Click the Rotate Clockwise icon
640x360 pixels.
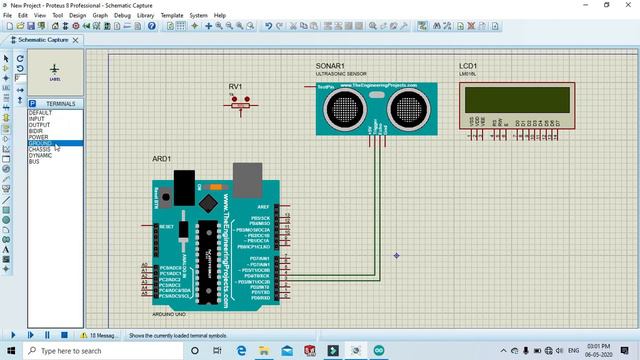point(20,58)
